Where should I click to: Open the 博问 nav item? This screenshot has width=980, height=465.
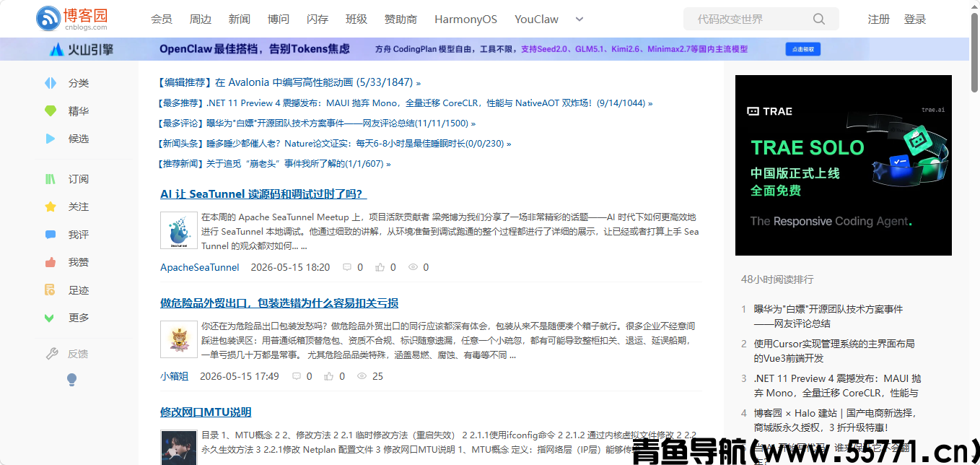(x=279, y=19)
